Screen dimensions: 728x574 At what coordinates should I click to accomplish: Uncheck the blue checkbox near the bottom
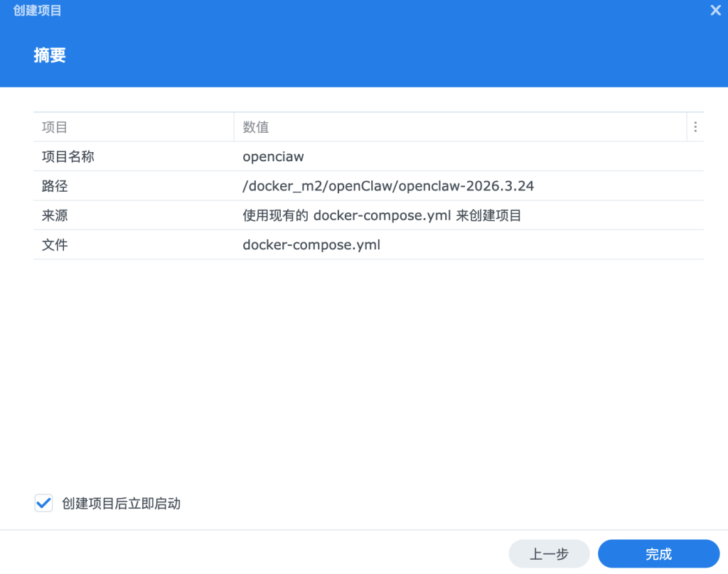pos(43,503)
